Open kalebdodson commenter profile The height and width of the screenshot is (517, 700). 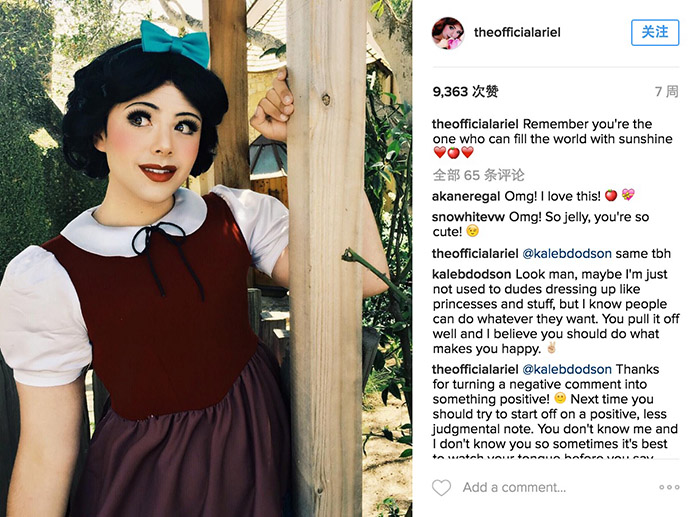tap(471, 274)
